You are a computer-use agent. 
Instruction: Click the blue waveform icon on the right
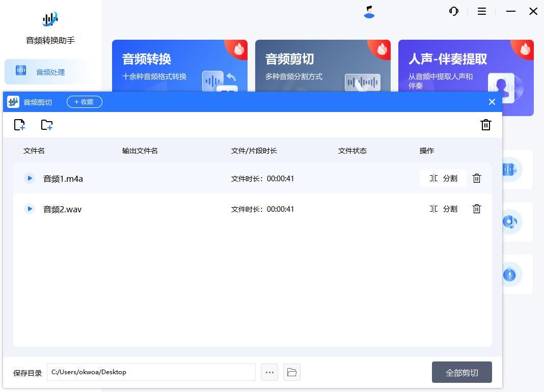pos(509,170)
